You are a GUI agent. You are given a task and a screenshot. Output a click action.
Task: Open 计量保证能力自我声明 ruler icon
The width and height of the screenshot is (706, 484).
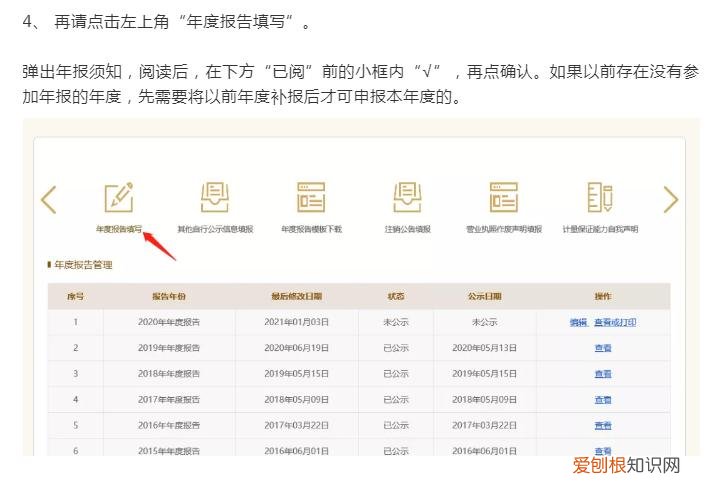[600, 197]
